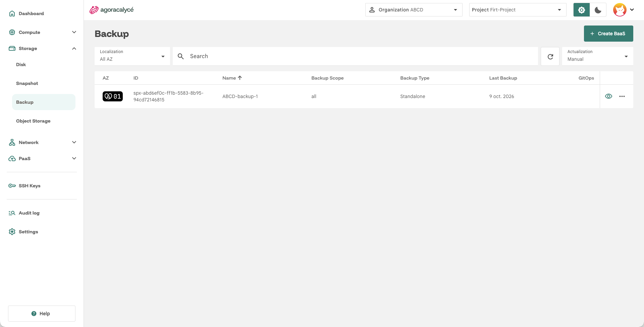
Task: Click the SSH Keys key icon
Action: tap(12, 186)
